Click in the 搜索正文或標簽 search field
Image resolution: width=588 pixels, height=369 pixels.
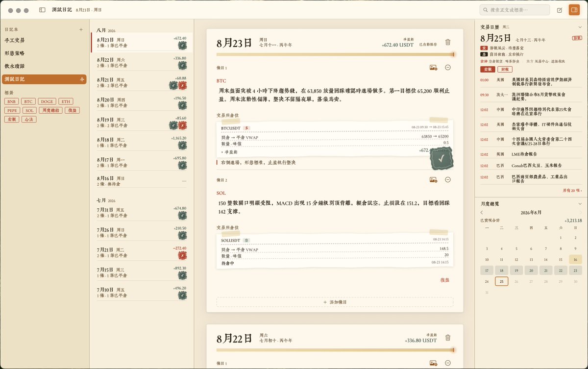tap(514, 10)
